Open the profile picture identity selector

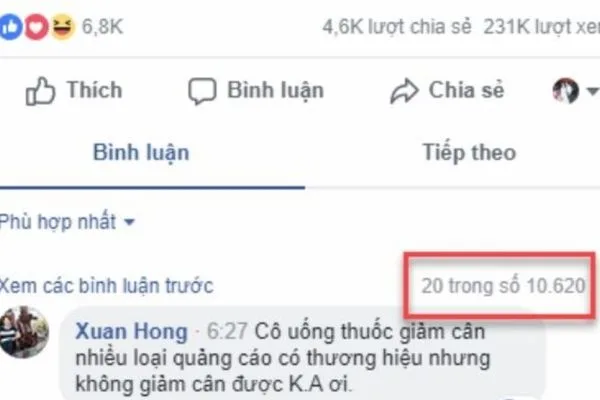coord(565,91)
